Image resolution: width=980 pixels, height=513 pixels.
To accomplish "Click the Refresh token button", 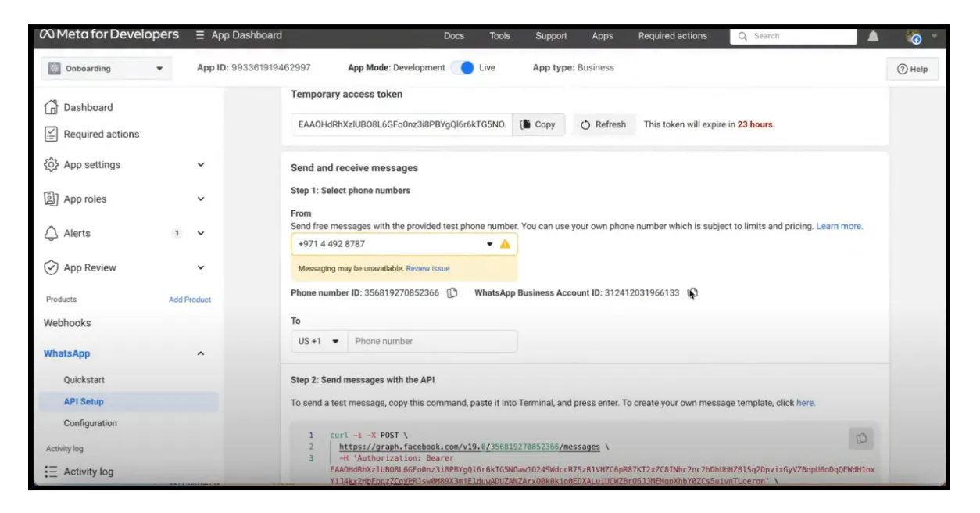I will tap(603, 124).
